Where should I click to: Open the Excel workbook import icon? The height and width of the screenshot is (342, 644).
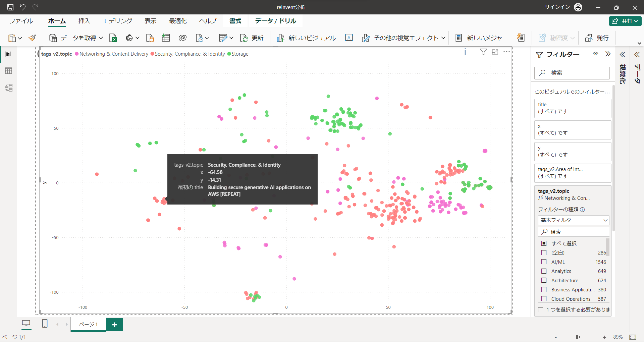[x=113, y=38]
